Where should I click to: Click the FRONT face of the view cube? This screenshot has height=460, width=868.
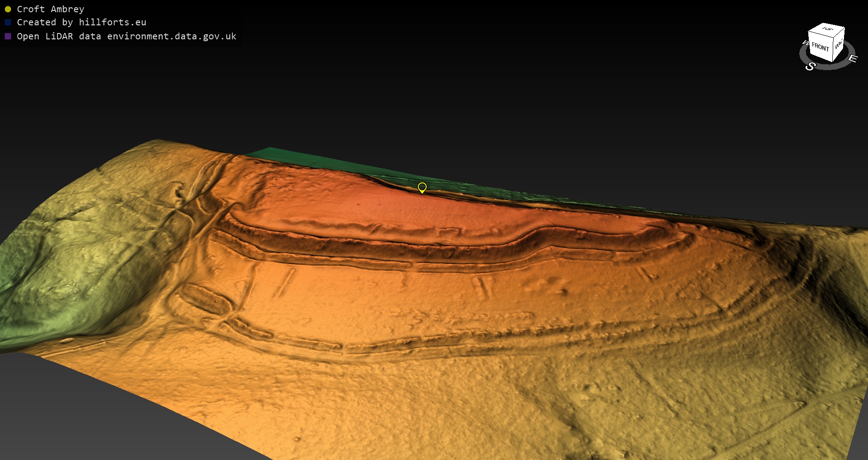click(820, 47)
